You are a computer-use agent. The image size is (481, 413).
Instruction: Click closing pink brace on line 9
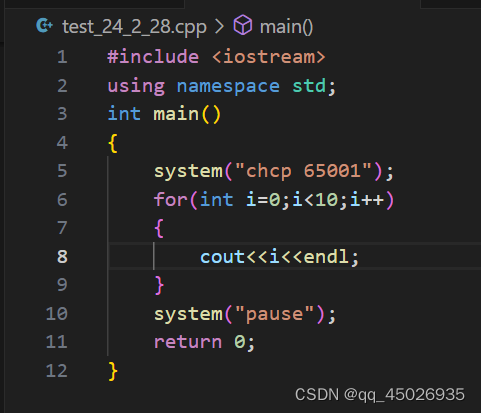click(x=159, y=285)
